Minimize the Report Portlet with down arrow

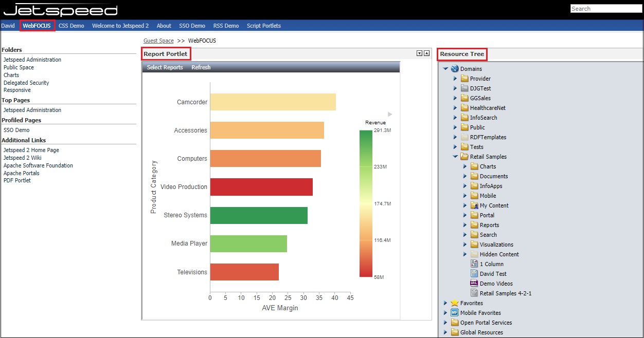coord(419,53)
